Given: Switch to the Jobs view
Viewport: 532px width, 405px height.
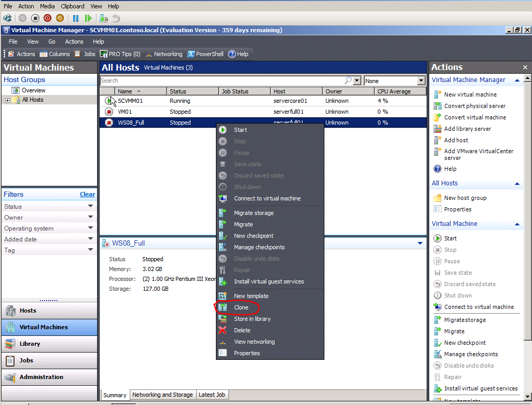Looking at the screenshot, I should pos(49,360).
